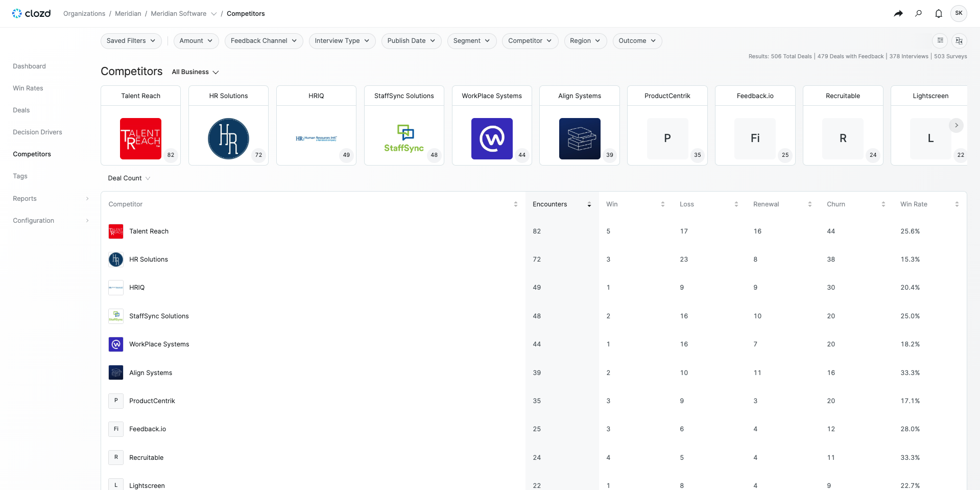
Task: Click Feedback.io Fi icon in table
Action: point(116,429)
